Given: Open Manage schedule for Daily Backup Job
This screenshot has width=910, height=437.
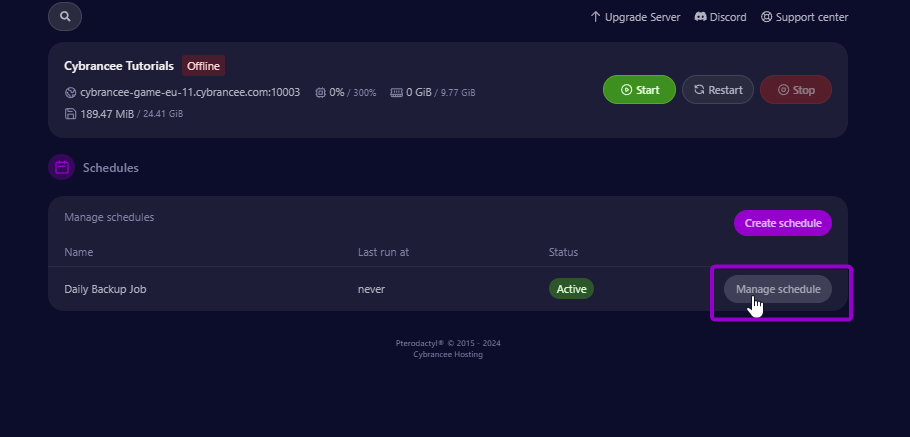Looking at the screenshot, I should click(x=778, y=289).
